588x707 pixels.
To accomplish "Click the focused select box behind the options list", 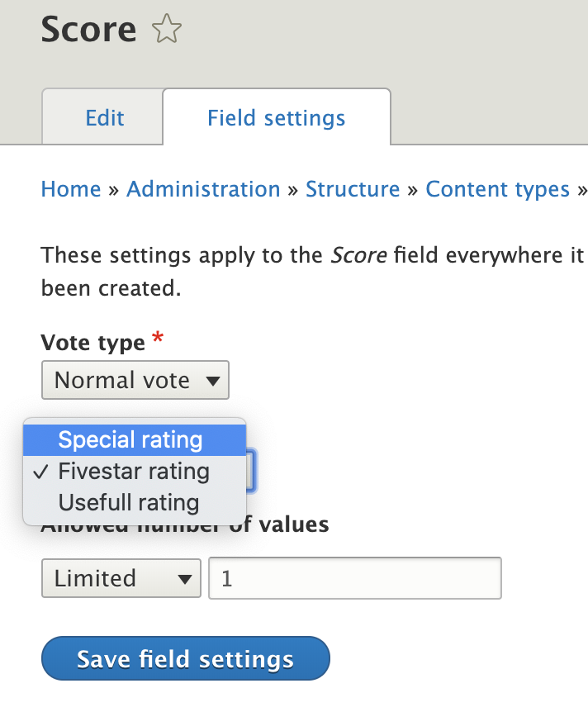I will click(253, 472).
